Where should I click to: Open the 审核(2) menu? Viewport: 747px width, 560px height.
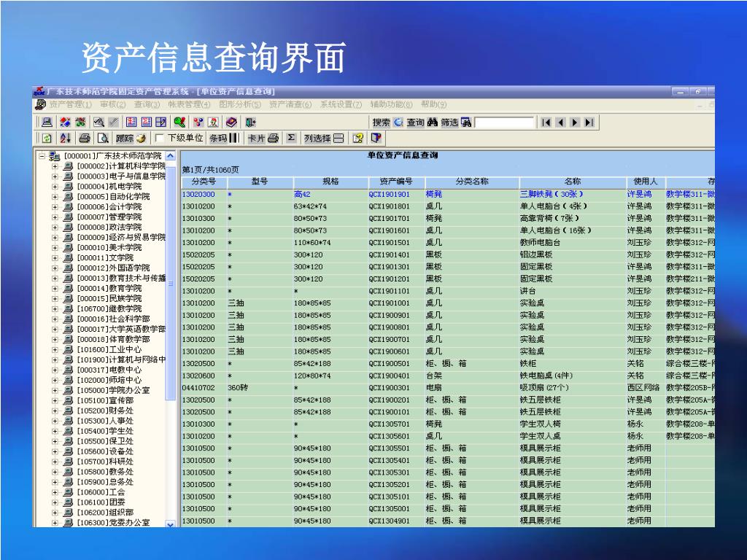coord(113,104)
